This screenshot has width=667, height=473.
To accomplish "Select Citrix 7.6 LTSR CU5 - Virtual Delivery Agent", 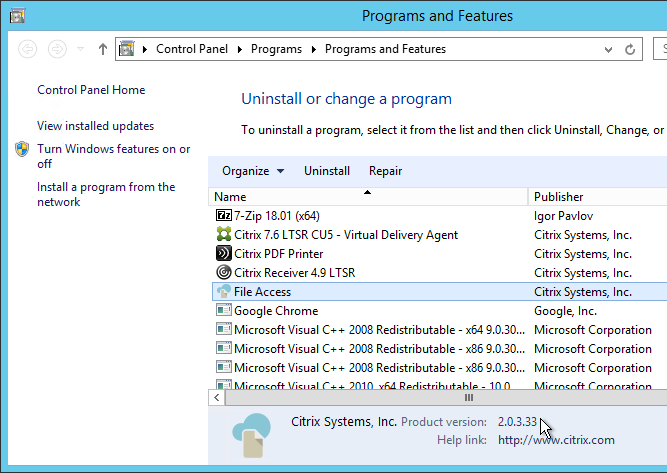I will tap(346, 235).
